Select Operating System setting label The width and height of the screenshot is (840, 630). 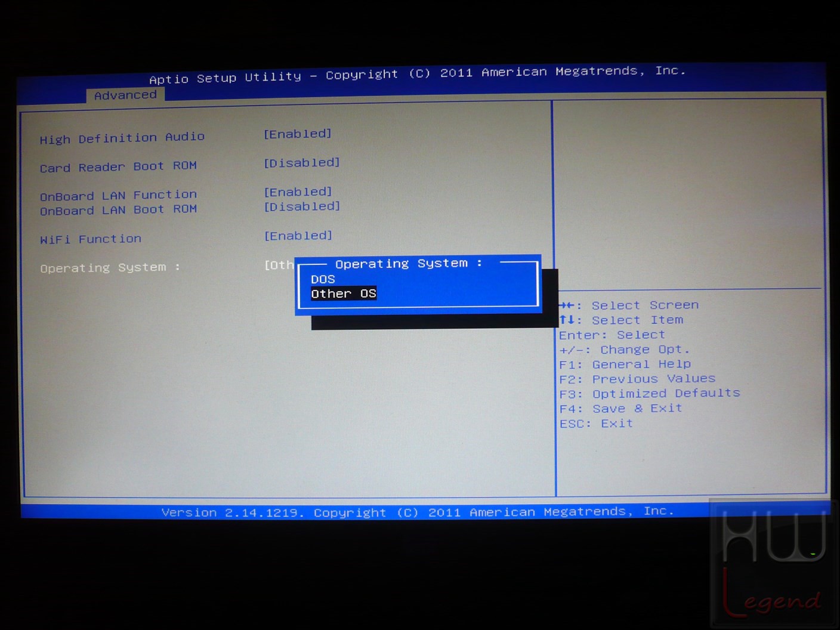coord(110,268)
